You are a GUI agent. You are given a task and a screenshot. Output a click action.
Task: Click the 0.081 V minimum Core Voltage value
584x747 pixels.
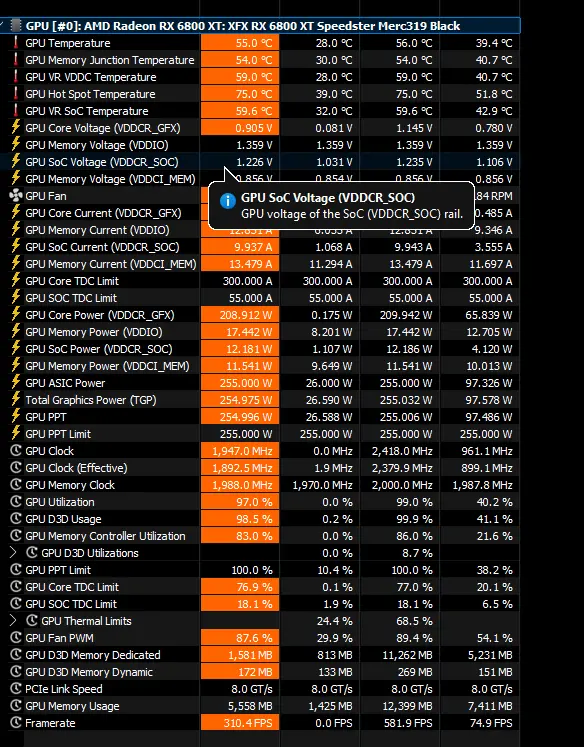[x=333, y=128]
